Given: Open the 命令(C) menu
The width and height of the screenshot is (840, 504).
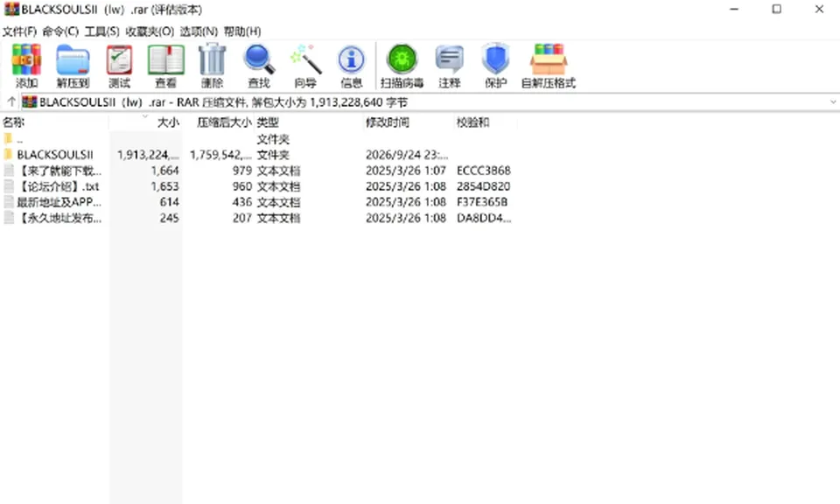Looking at the screenshot, I should tap(60, 31).
